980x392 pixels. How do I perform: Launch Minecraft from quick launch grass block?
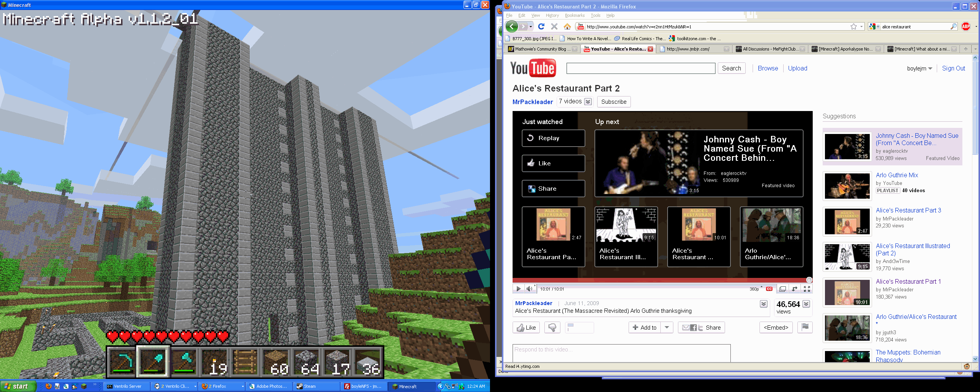coord(84,386)
